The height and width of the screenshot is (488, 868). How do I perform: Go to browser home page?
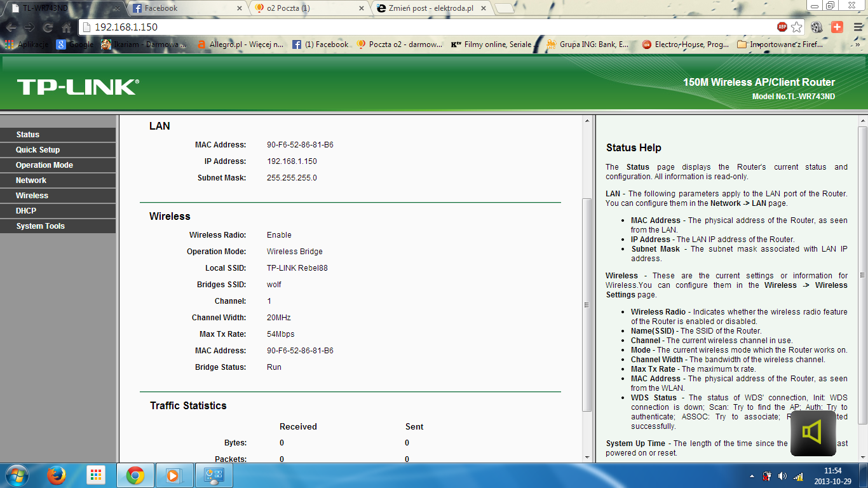(67, 28)
